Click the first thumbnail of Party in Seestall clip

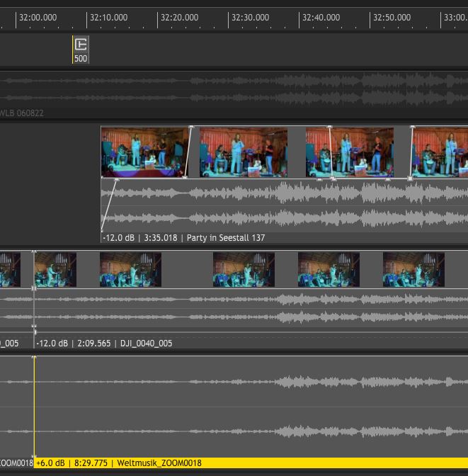(144, 152)
